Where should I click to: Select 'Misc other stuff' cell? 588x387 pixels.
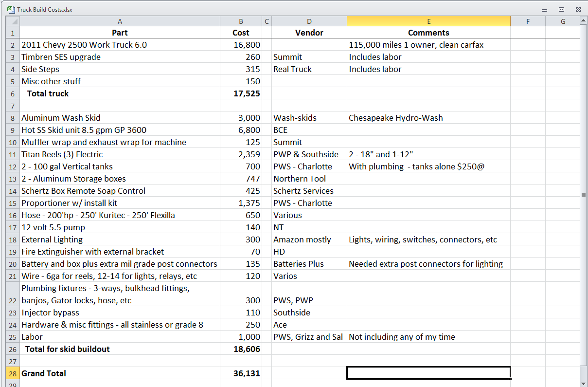tap(120, 81)
